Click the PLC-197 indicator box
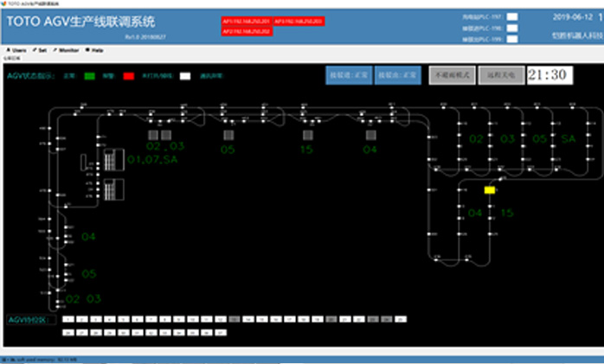604x364 pixels. (x=512, y=16)
